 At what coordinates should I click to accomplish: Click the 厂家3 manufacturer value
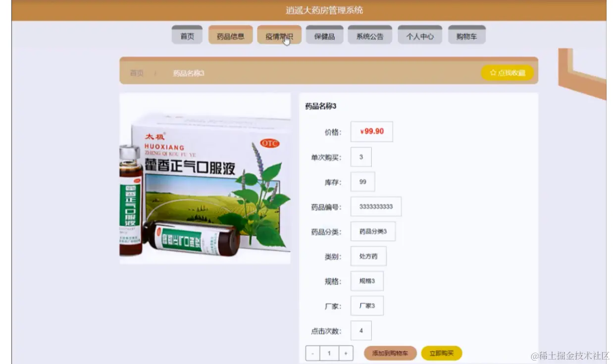tap(367, 306)
